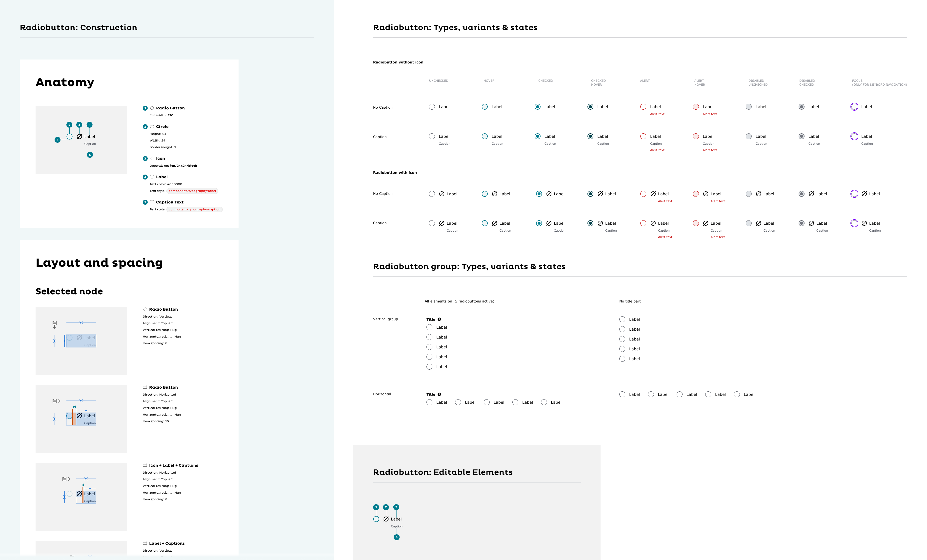Screen dimensions: 927x560
Task: Select the Unchecked radio in without-icon No Caption row
Action: tap(432, 107)
